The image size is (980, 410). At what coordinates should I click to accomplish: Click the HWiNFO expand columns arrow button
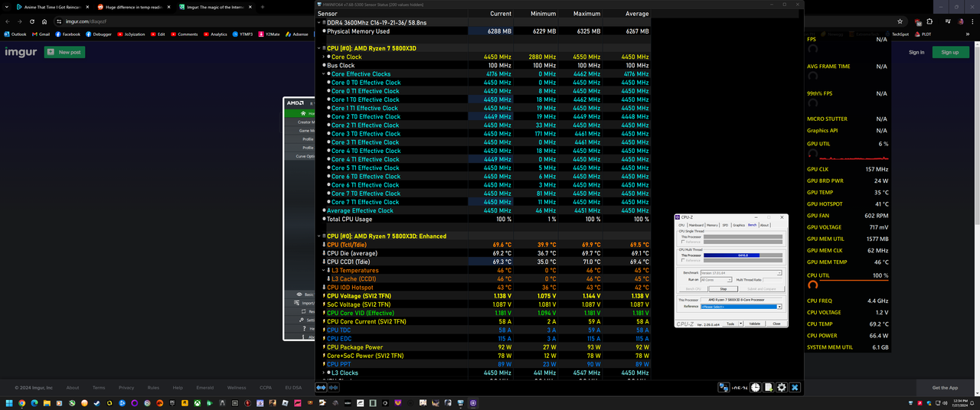click(x=322, y=388)
